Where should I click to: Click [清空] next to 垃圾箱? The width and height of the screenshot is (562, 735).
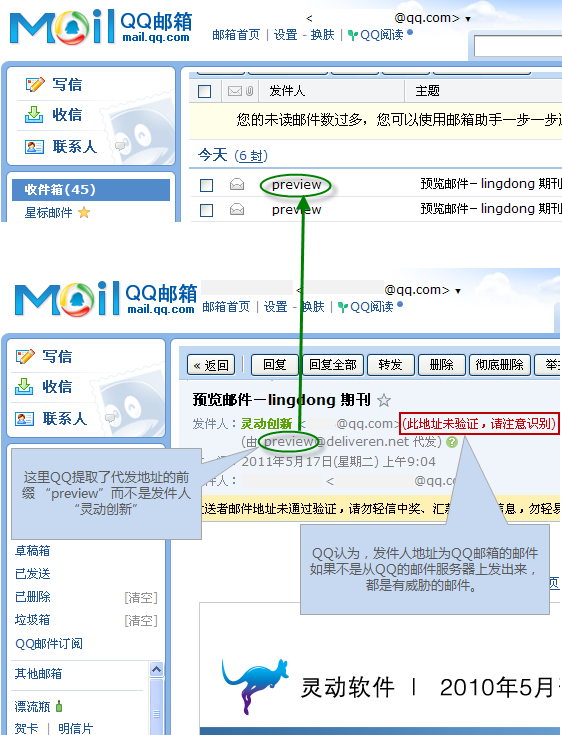click(x=141, y=621)
